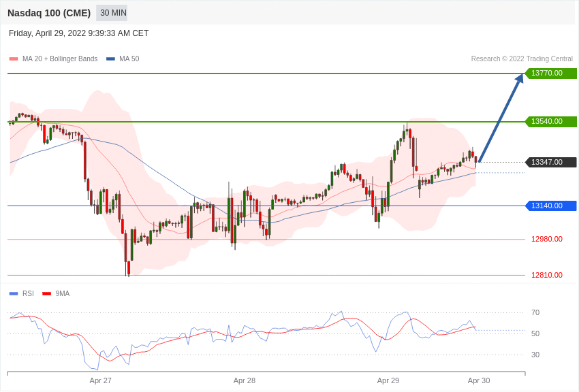Click the MA 50 legend label

click(129, 59)
